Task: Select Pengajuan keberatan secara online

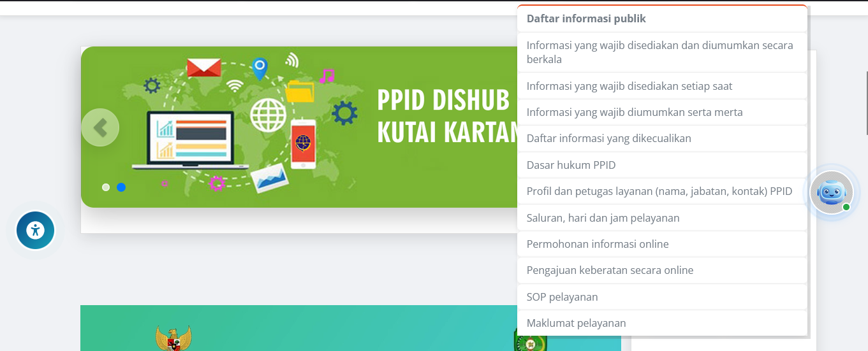Action: (662, 270)
